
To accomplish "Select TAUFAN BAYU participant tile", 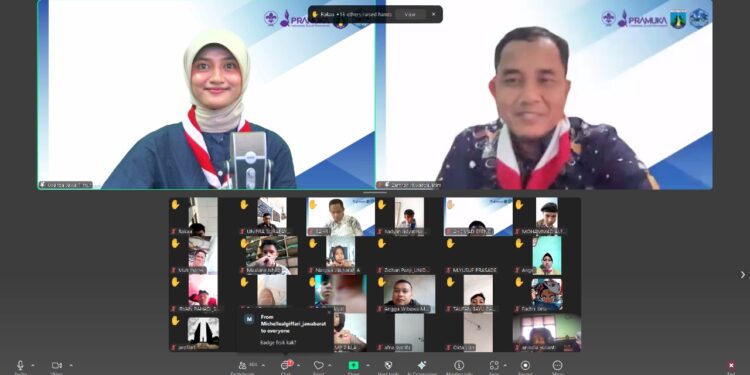I will (478, 294).
